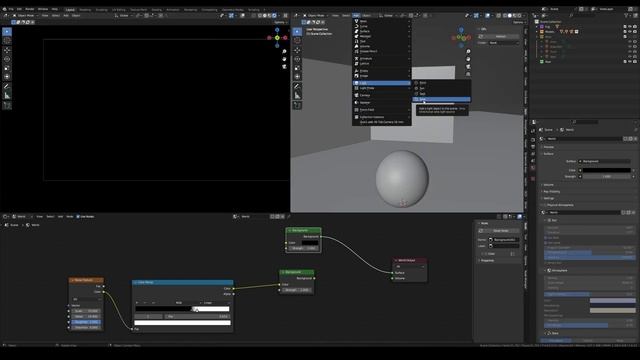This screenshot has width=640, height=360.
Task: Click the World Color swatch in Surface panel
Action: click(x=607, y=170)
